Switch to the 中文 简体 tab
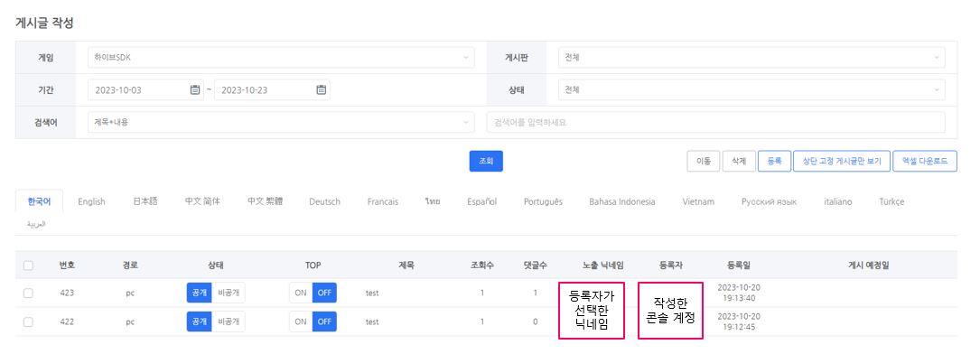980x354 pixels. pyautogui.click(x=202, y=201)
